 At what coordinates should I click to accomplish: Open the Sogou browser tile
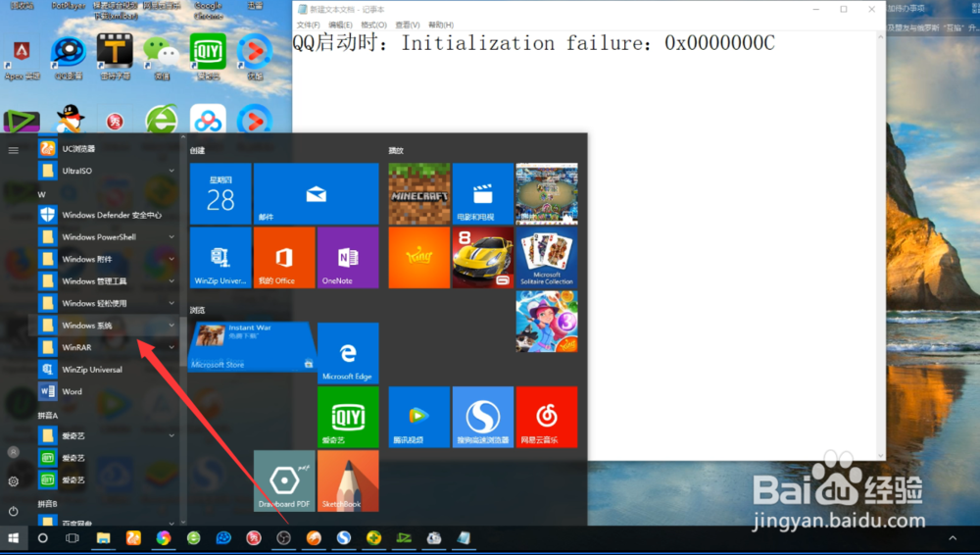pyautogui.click(x=482, y=417)
